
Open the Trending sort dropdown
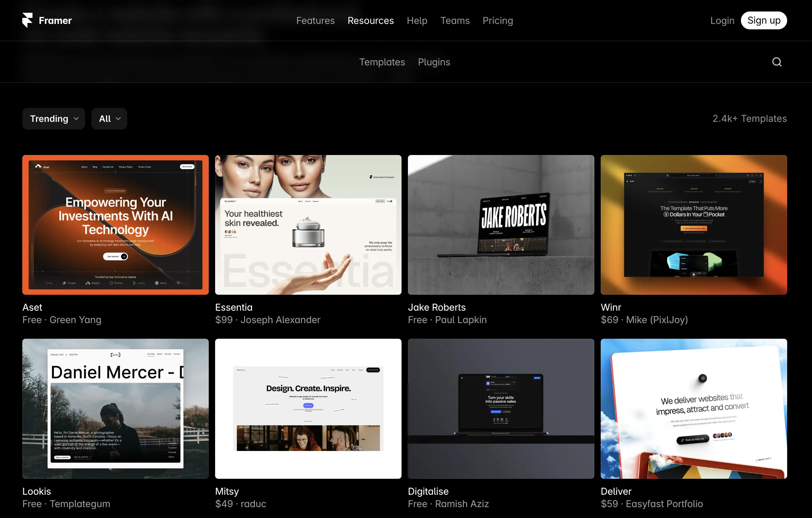pos(54,119)
